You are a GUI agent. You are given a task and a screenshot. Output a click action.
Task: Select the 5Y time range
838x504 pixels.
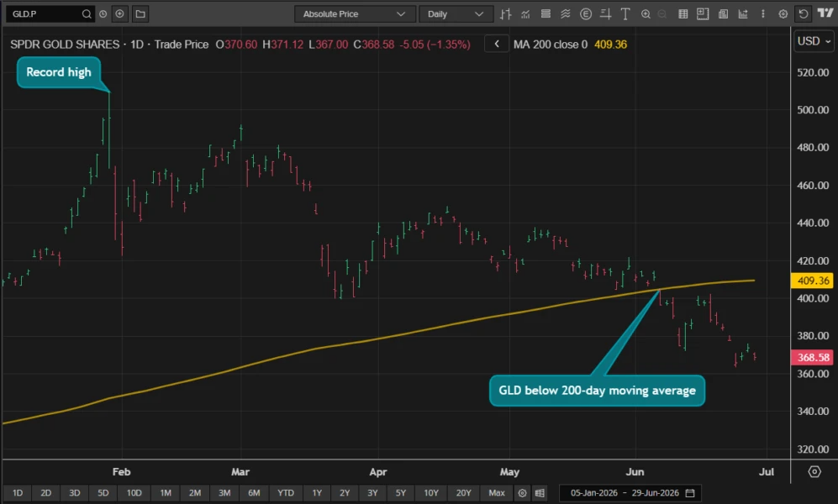[401, 493]
